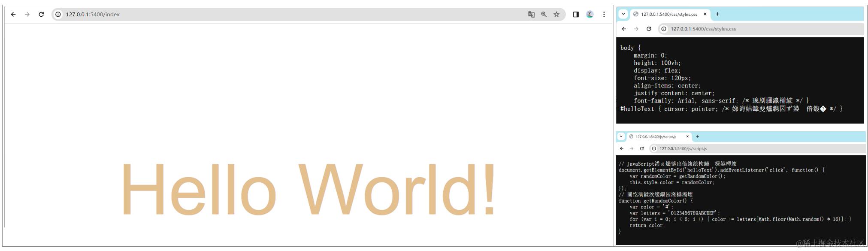Close the script.js tab
Image resolution: width=868 pixels, height=251 pixels.
tap(687, 136)
